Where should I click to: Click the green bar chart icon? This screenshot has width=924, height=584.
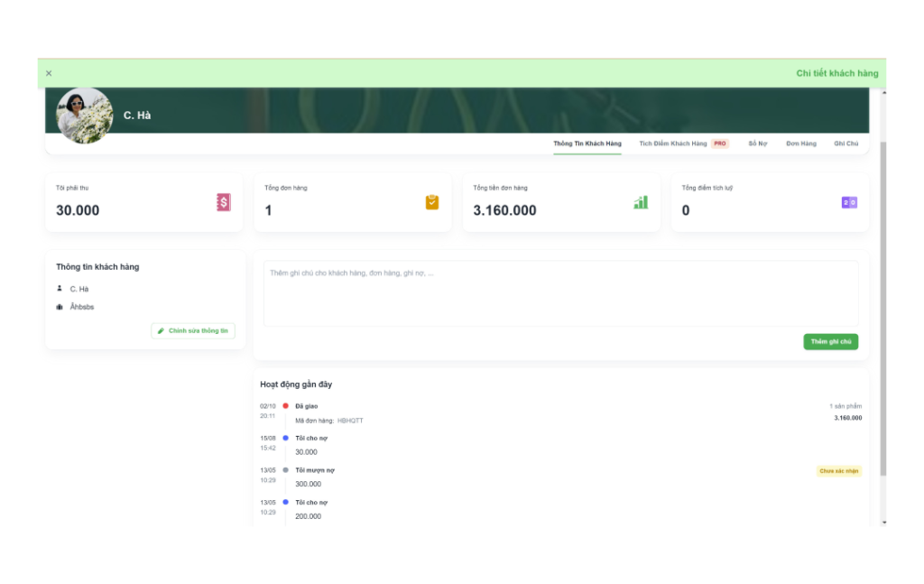641,202
